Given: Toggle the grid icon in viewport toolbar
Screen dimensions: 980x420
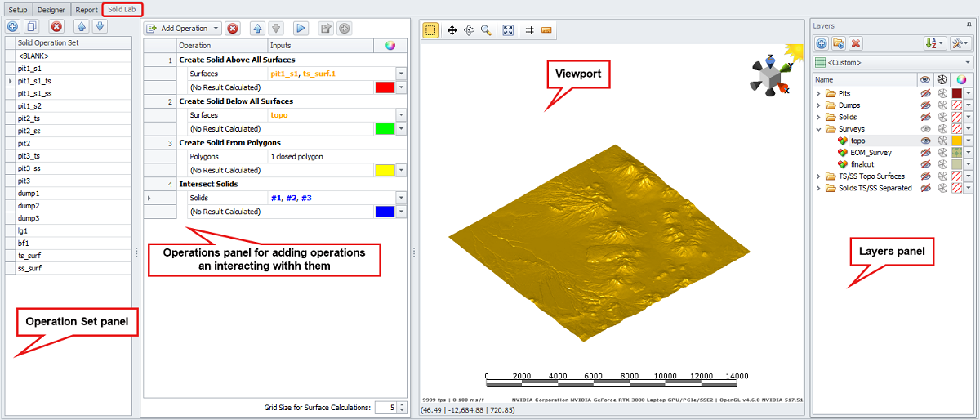Looking at the screenshot, I should click(x=529, y=30).
